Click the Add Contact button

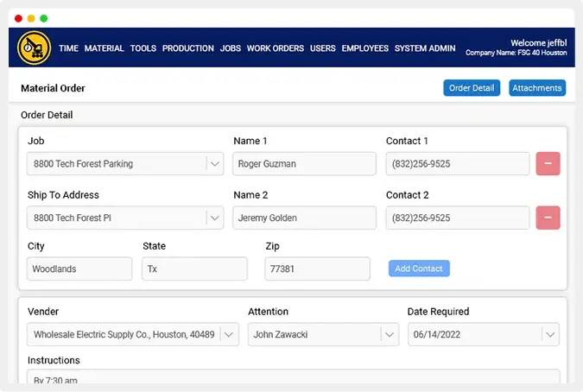(419, 269)
